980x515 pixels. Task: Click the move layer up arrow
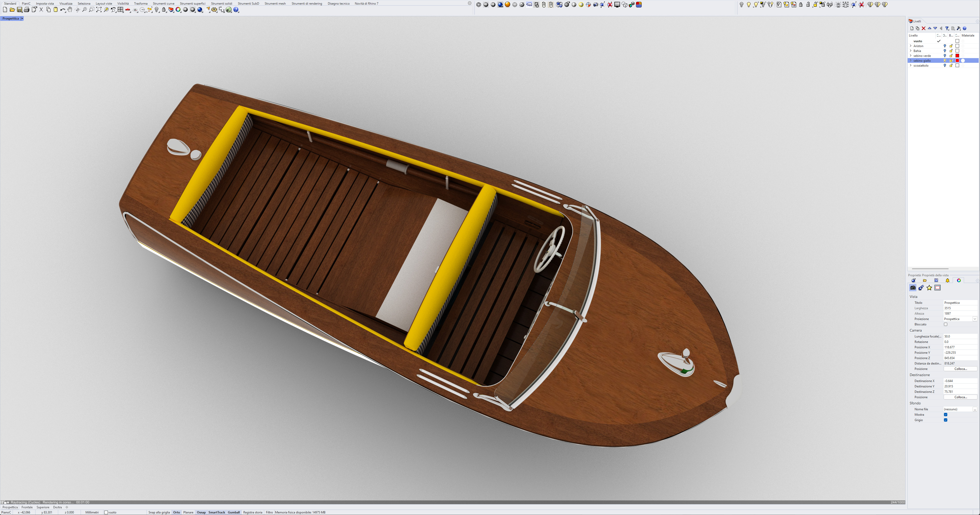[929, 29]
